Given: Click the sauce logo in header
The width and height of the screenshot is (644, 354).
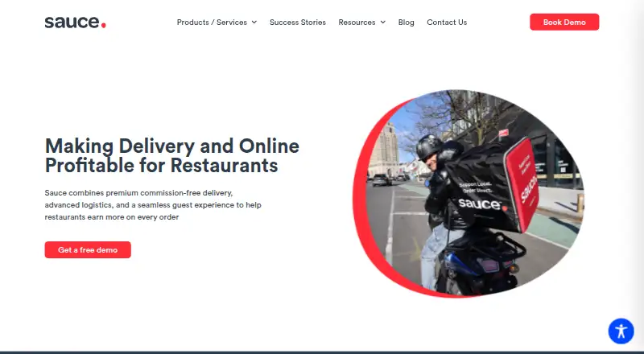Looking at the screenshot, I should (75, 23).
